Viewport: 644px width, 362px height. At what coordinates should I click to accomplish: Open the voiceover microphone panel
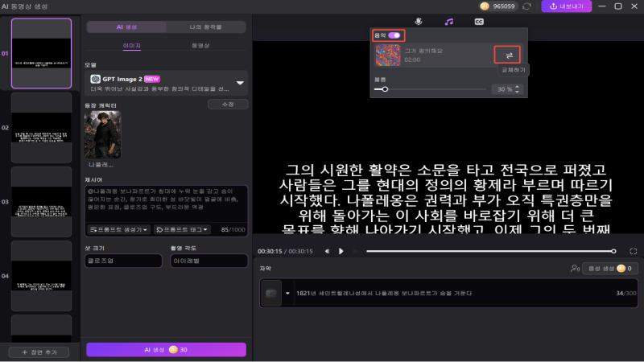tap(418, 22)
